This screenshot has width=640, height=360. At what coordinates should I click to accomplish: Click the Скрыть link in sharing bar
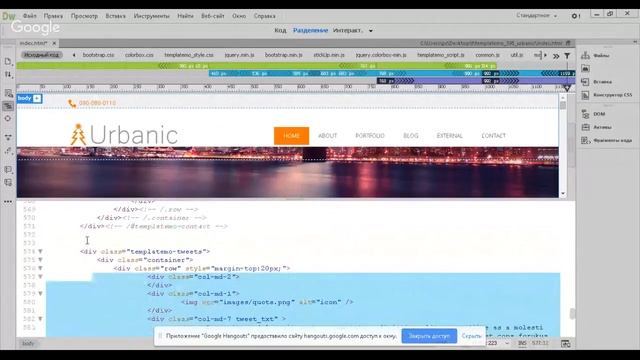point(471,336)
